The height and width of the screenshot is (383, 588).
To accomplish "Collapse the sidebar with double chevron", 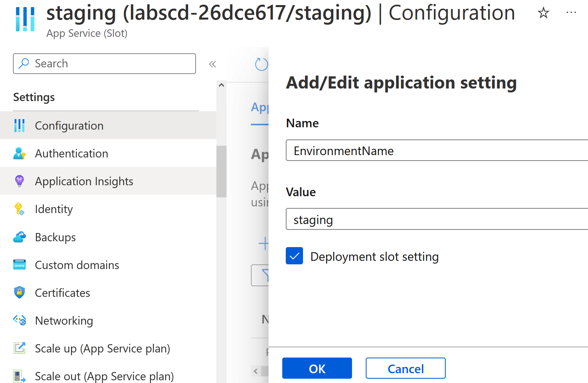I will 212,64.
